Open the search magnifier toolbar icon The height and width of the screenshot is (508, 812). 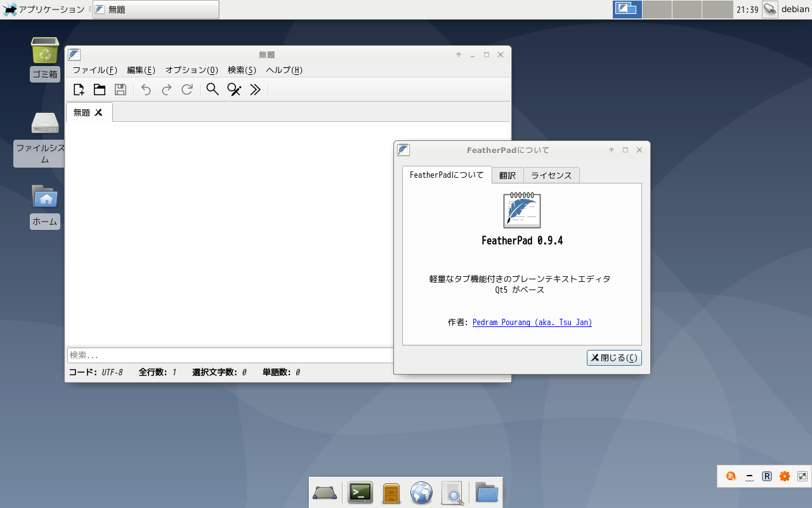pos(212,90)
